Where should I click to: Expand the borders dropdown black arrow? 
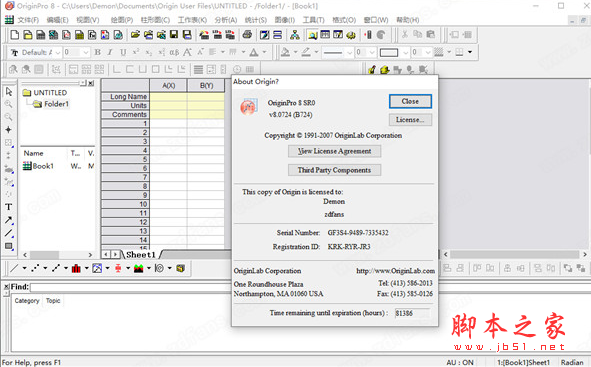(470, 52)
